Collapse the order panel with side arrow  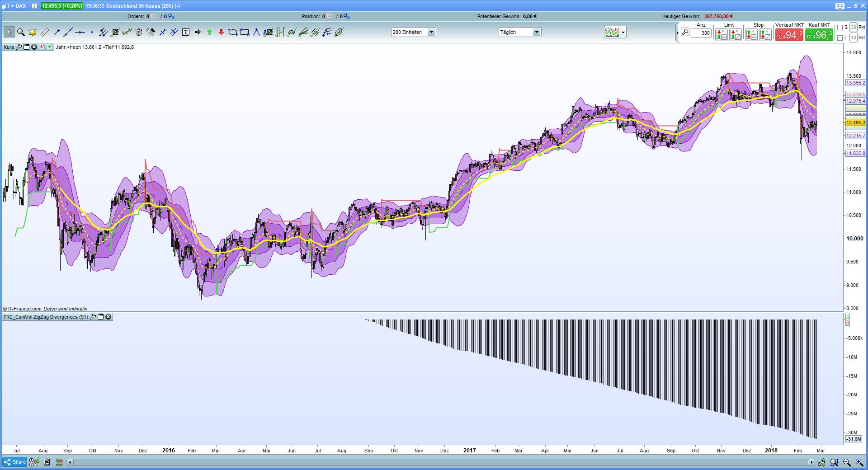[x=678, y=33]
